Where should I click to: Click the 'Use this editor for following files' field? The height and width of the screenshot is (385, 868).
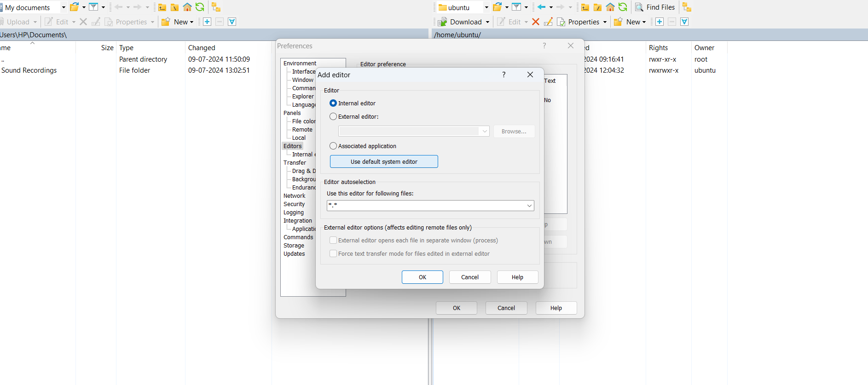(426, 206)
